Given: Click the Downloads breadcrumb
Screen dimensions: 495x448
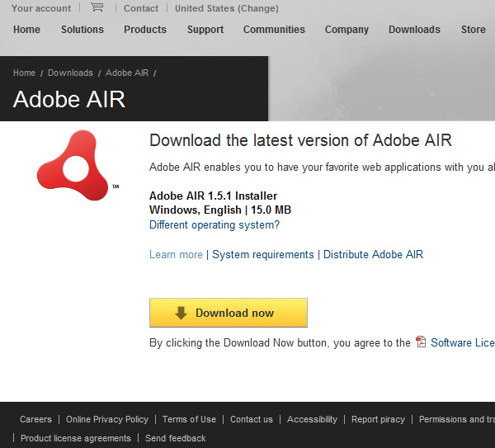Looking at the screenshot, I should 70,73.
